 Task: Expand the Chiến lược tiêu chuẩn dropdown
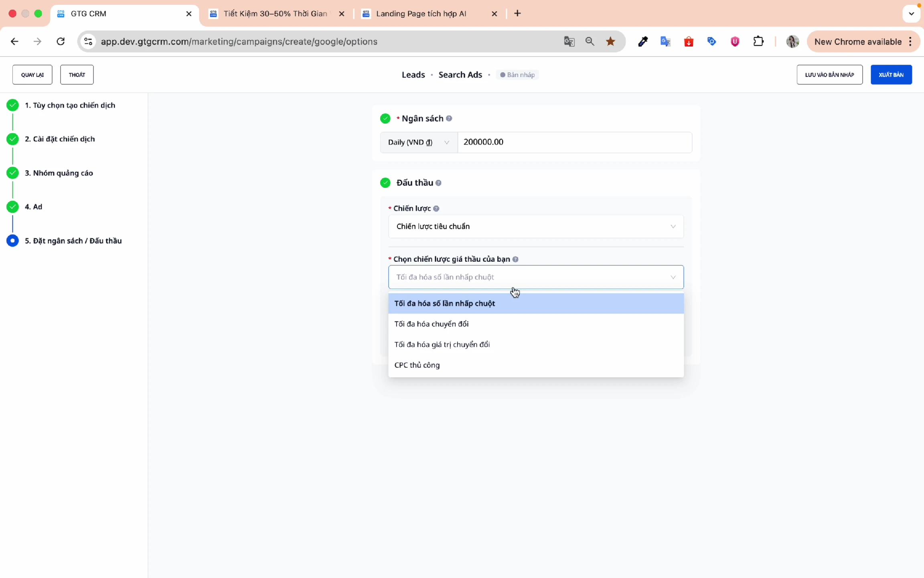point(535,226)
